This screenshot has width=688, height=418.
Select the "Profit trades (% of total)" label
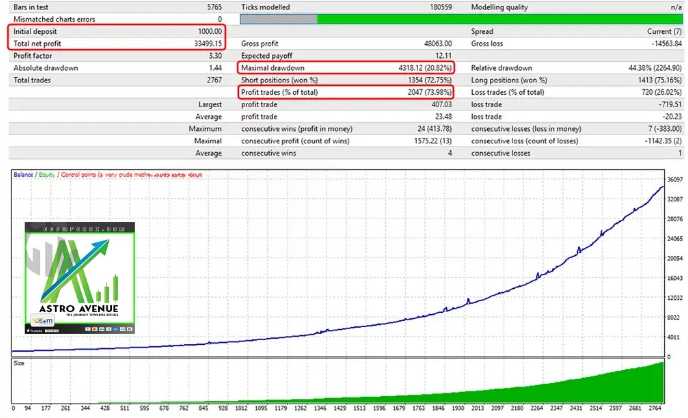click(x=279, y=92)
